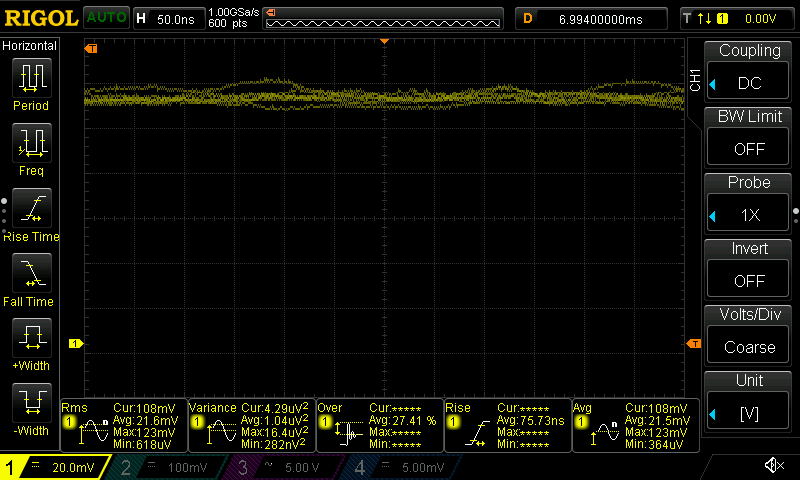Click the 50.0ns timebase value
The width and height of the screenshot is (800, 480).
(176, 19)
